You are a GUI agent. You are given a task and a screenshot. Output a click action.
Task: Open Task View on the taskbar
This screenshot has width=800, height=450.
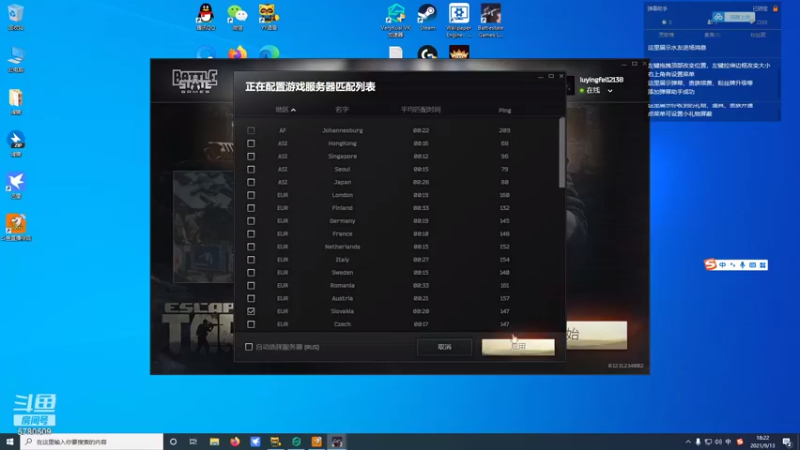tap(193, 441)
